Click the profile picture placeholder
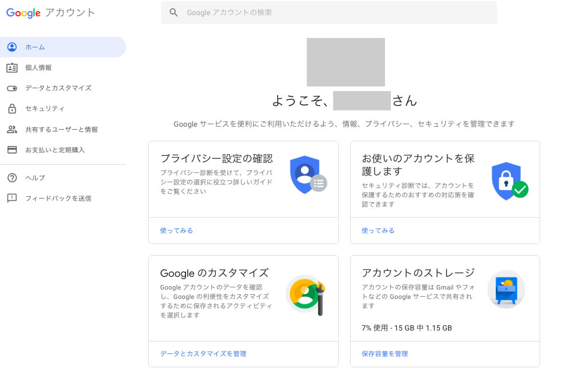Screen dimensions: 588x379 point(345,62)
